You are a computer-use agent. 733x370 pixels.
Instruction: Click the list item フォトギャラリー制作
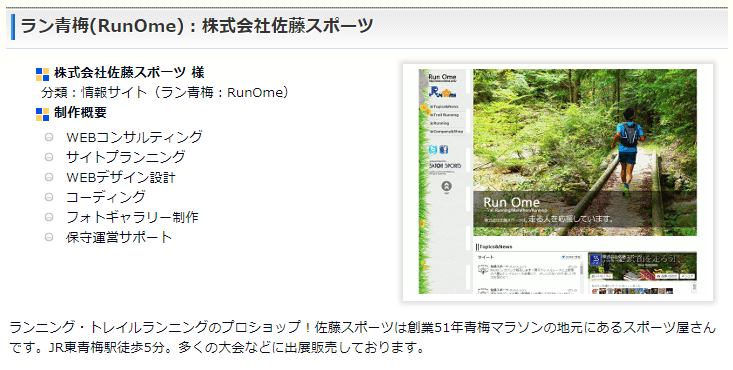pos(132,217)
